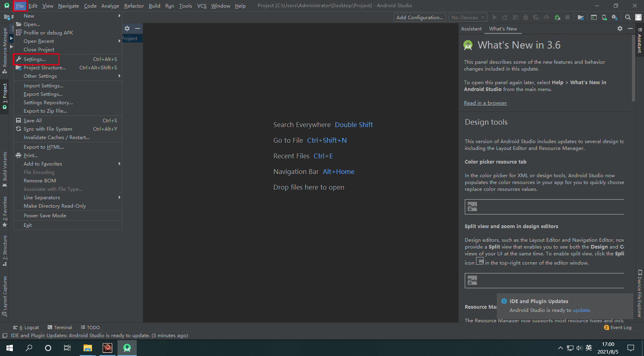The image size is (644, 356).
Task: Click the Apply Code Changes icon
Action: coord(515,17)
